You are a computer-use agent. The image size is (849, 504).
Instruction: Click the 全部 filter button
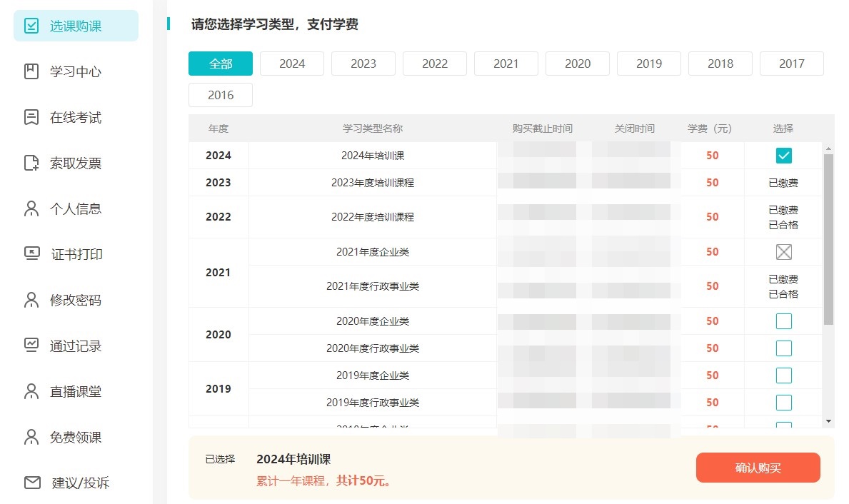[x=220, y=63]
